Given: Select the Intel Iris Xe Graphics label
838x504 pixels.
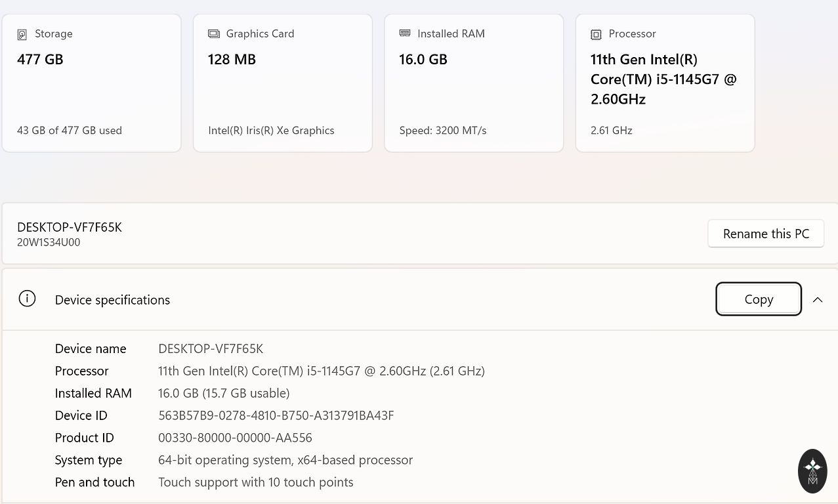Looking at the screenshot, I should tap(271, 131).
